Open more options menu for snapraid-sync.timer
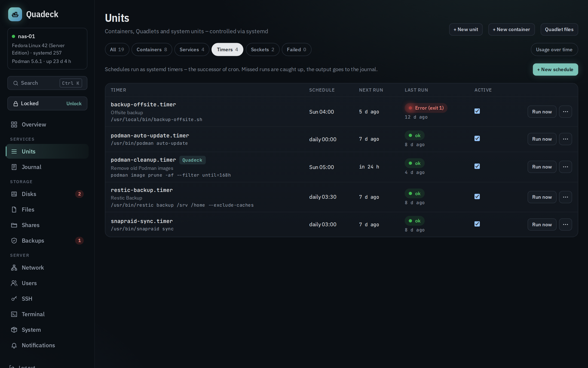Image resolution: width=588 pixels, height=368 pixels. point(565,225)
